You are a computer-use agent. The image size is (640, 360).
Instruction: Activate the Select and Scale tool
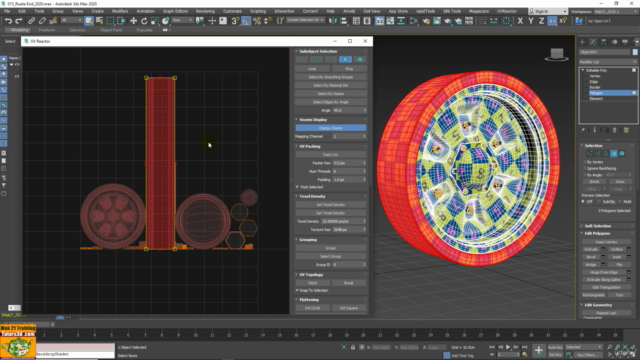[x=155, y=21]
